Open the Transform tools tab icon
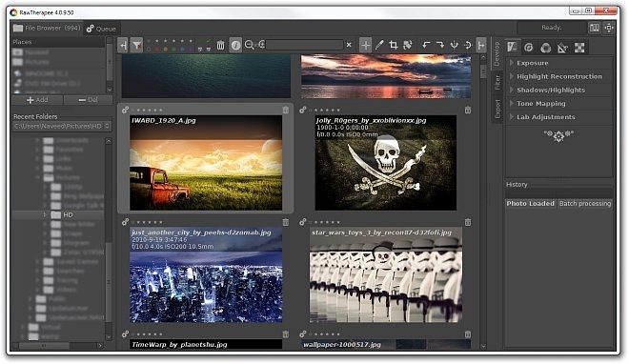This screenshot has height=364, width=629. pyautogui.click(x=562, y=48)
